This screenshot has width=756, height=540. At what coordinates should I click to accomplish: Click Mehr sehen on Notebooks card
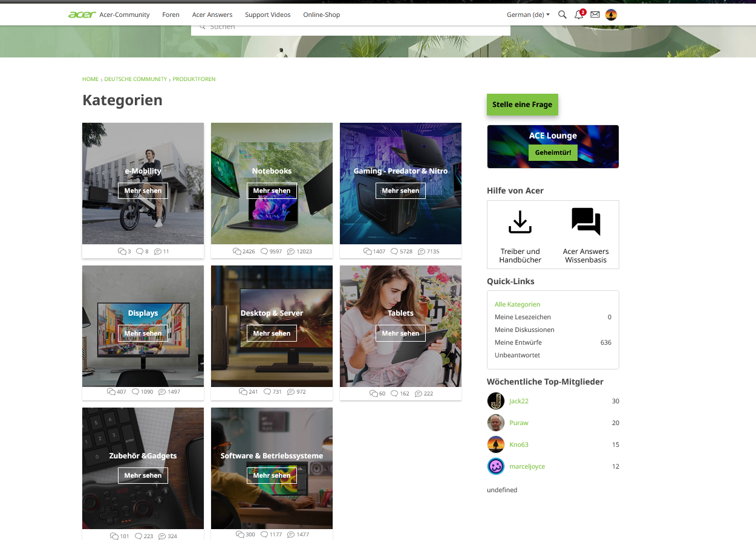(272, 190)
